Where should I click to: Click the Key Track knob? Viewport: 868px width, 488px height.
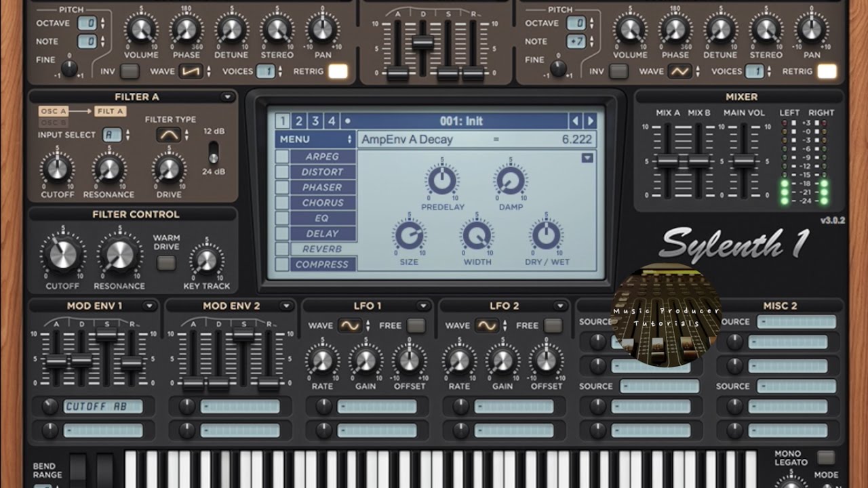pyautogui.click(x=207, y=261)
